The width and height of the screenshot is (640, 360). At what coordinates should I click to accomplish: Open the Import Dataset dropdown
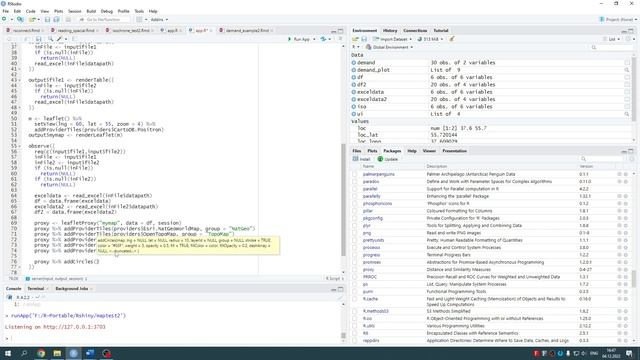[x=392, y=39]
